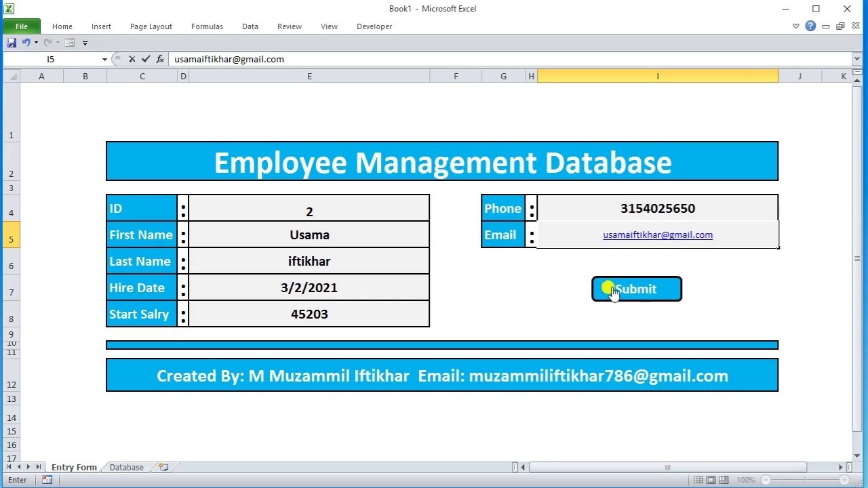
Task: Click the Excel application icon in title bar
Action: click(x=8, y=9)
